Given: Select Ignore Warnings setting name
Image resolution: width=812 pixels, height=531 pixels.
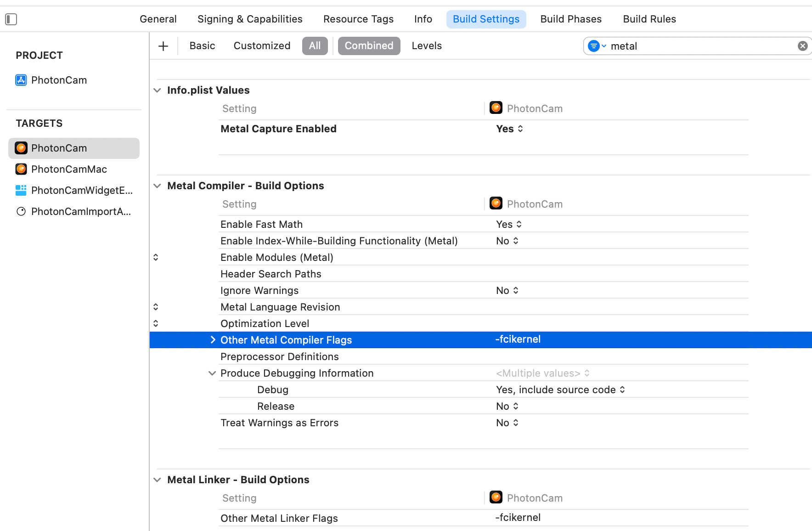Looking at the screenshot, I should click(259, 291).
